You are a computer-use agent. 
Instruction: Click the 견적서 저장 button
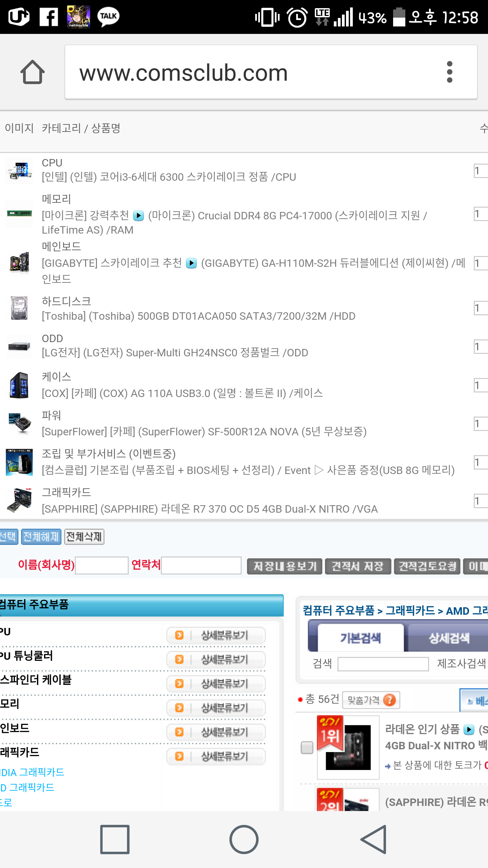[x=358, y=566]
